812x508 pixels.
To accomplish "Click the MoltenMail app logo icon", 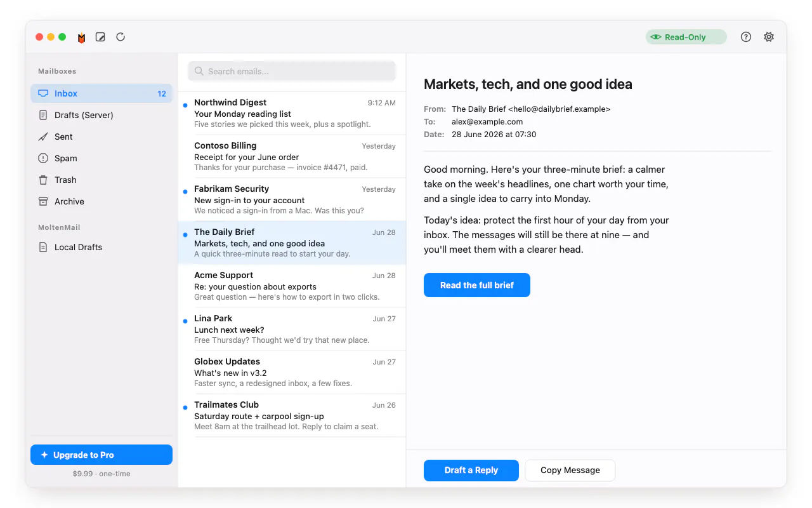I will click(x=81, y=37).
